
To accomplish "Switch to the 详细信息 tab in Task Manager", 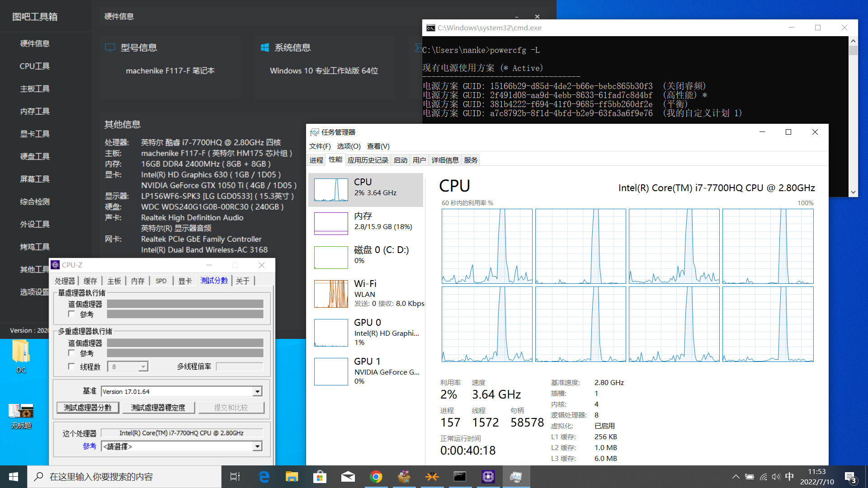I will [445, 160].
